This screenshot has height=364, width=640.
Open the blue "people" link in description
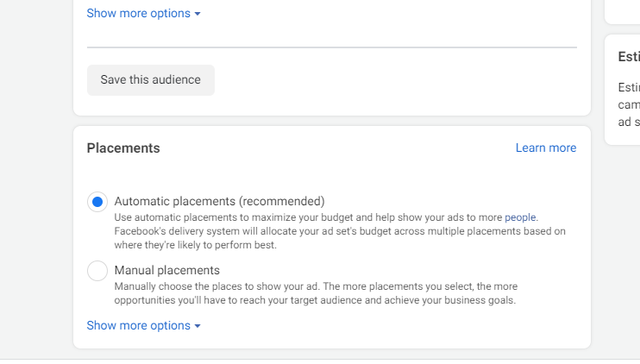(520, 217)
